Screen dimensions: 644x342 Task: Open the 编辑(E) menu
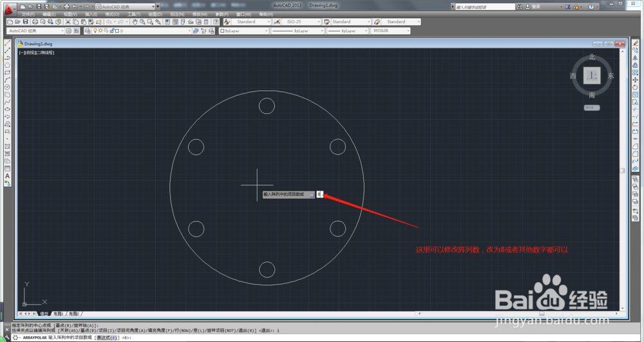49,14
